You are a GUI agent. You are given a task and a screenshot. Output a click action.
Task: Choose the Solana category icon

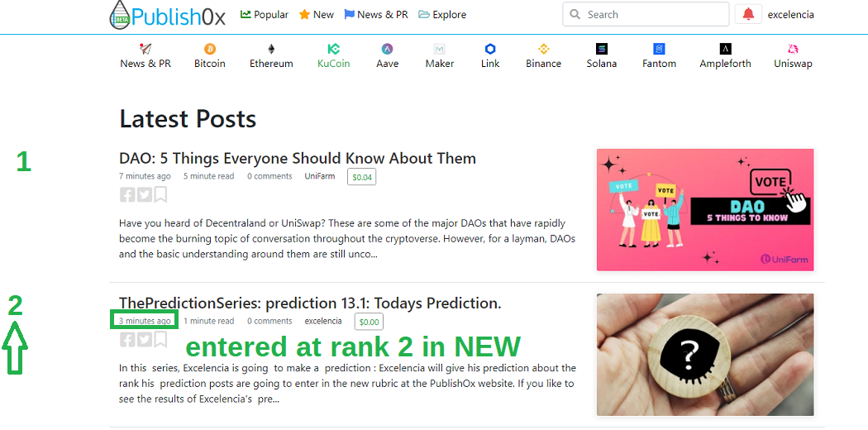click(x=601, y=50)
